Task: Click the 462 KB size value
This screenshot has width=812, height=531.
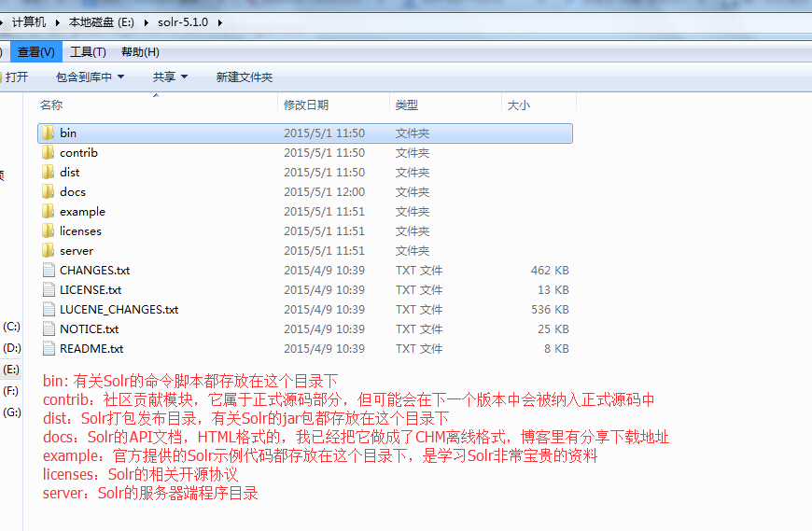Action: [550, 270]
